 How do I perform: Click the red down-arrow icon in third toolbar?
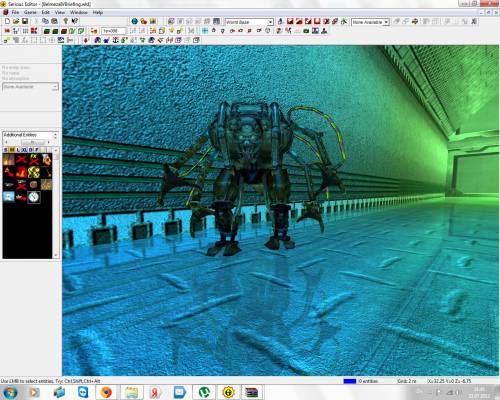(x=86, y=40)
